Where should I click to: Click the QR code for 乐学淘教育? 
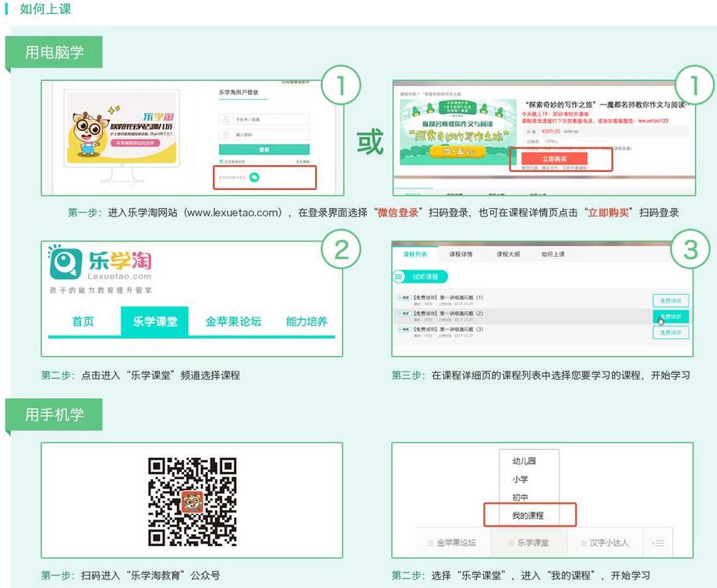tap(192, 500)
